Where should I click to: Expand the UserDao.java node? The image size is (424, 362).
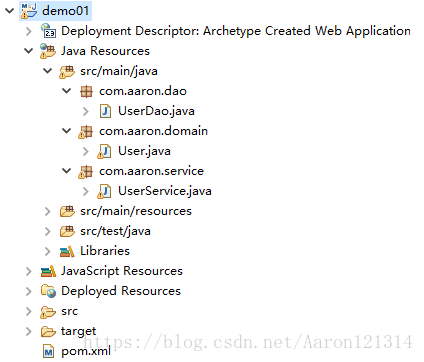coord(86,111)
